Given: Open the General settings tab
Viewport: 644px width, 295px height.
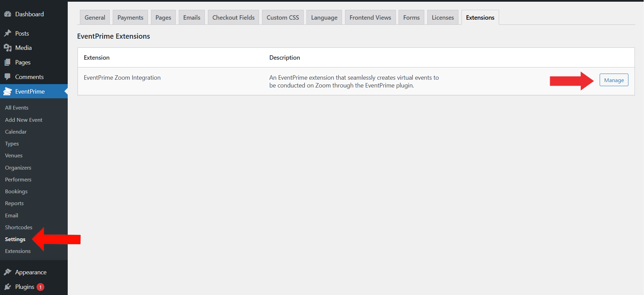Looking at the screenshot, I should 95,18.
